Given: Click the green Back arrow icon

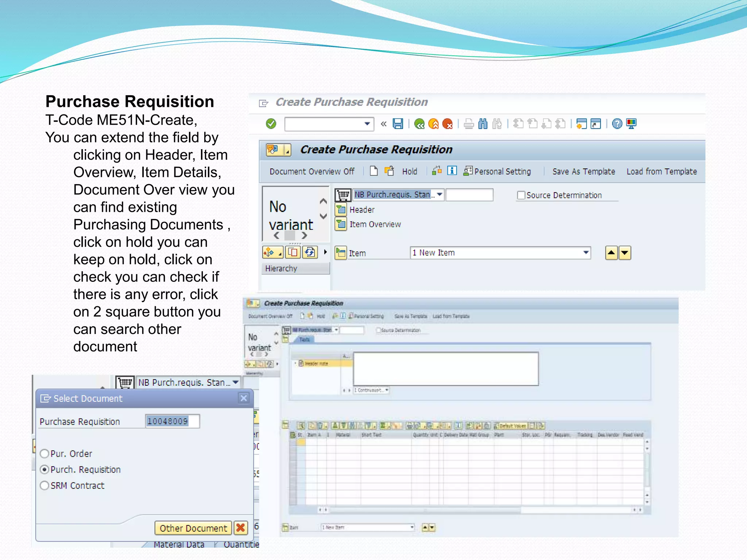Looking at the screenshot, I should (x=419, y=124).
